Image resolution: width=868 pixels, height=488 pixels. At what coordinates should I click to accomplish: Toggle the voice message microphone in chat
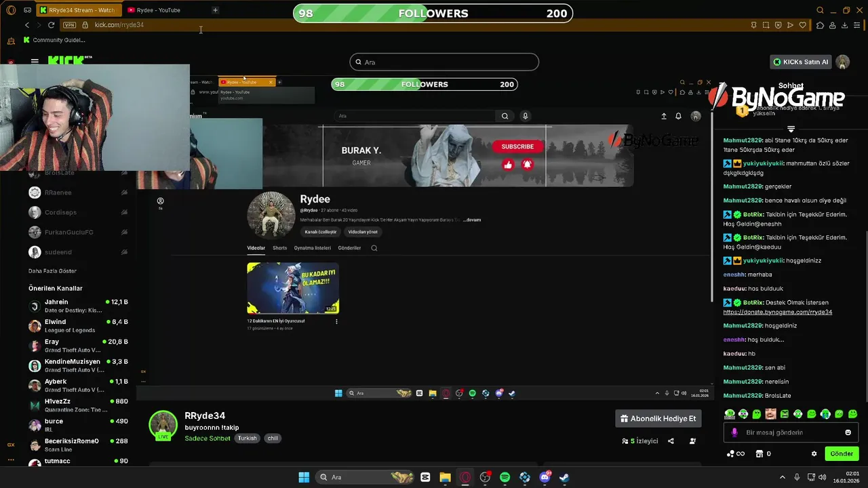coord(734,432)
